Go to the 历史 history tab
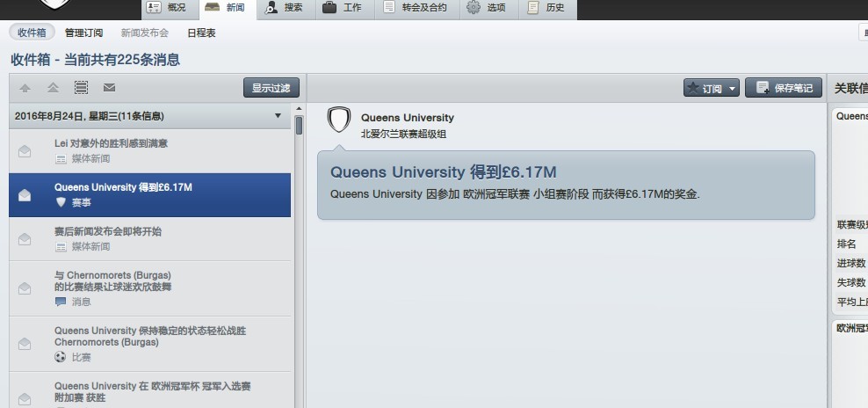Viewport: 868px width, 408px height. [x=546, y=8]
